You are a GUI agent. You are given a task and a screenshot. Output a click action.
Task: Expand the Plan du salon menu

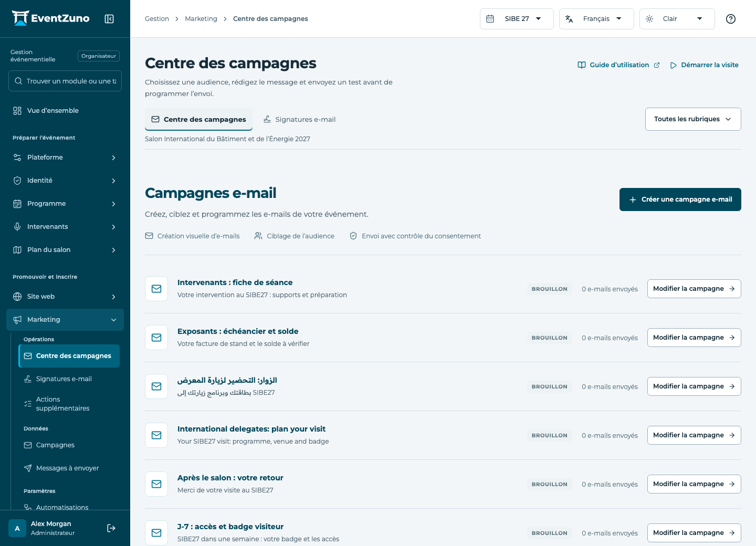click(65, 250)
